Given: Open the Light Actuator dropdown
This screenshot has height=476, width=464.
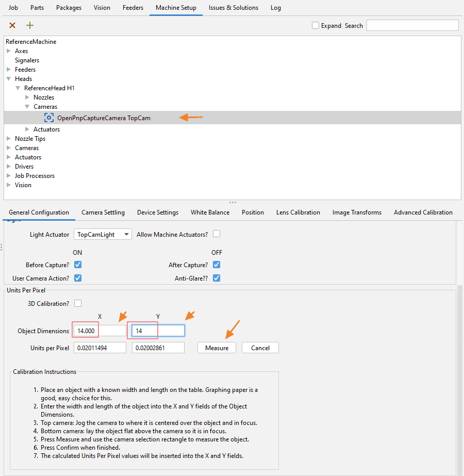Looking at the screenshot, I should [103, 234].
